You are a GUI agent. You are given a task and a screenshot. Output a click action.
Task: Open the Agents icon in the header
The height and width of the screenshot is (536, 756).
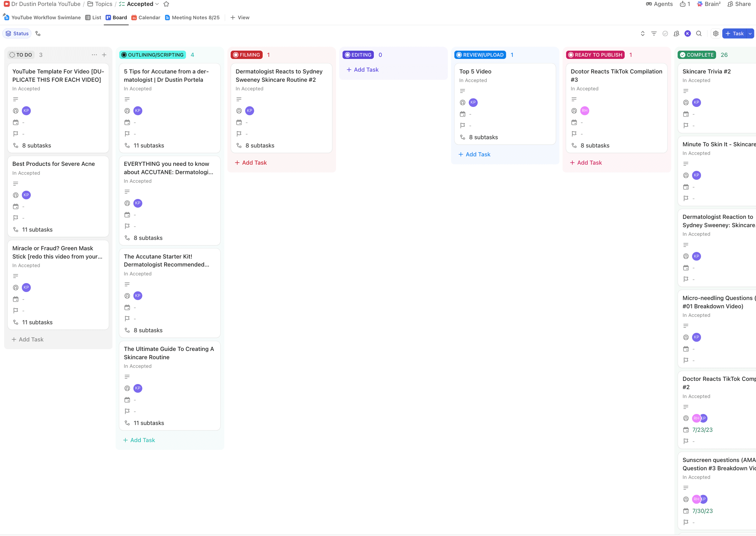pyautogui.click(x=659, y=4)
